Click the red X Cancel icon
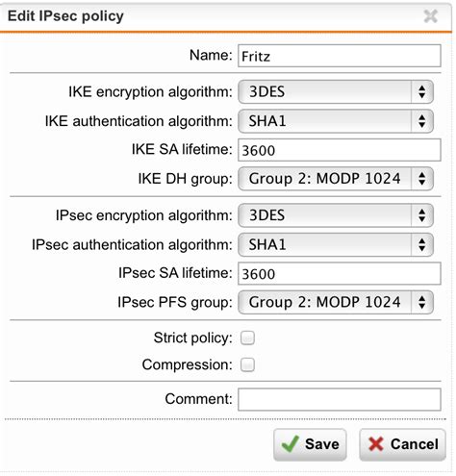The height and width of the screenshot is (476, 456). [375, 444]
